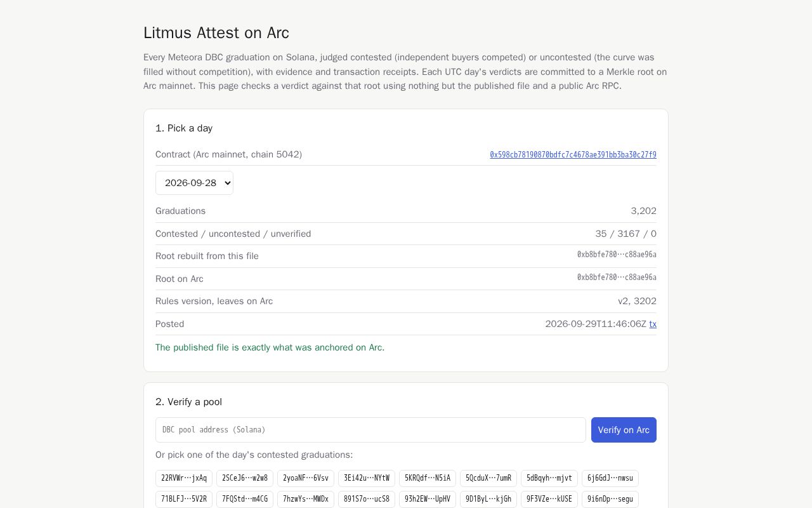
Task: Click the hash value next to 'Root on Arc'
Action: (x=617, y=277)
